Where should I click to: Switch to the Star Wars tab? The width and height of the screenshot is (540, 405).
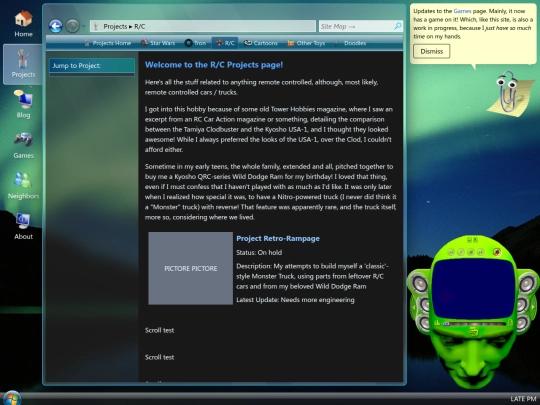[158, 43]
